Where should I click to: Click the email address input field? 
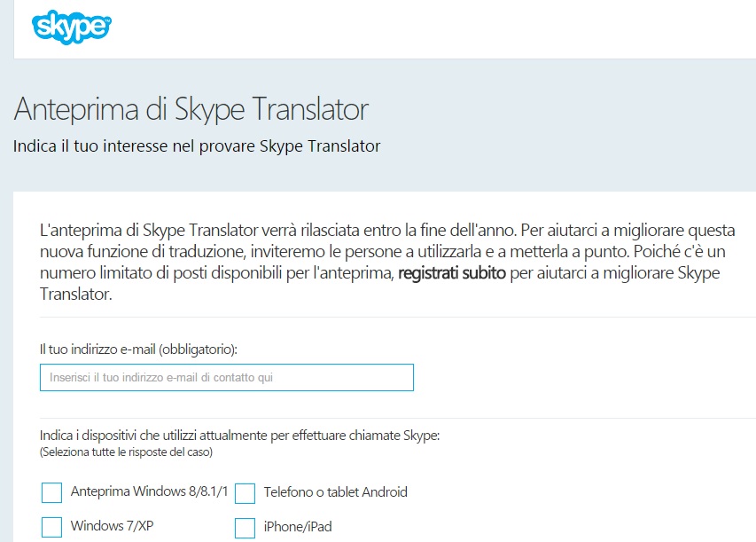226,377
